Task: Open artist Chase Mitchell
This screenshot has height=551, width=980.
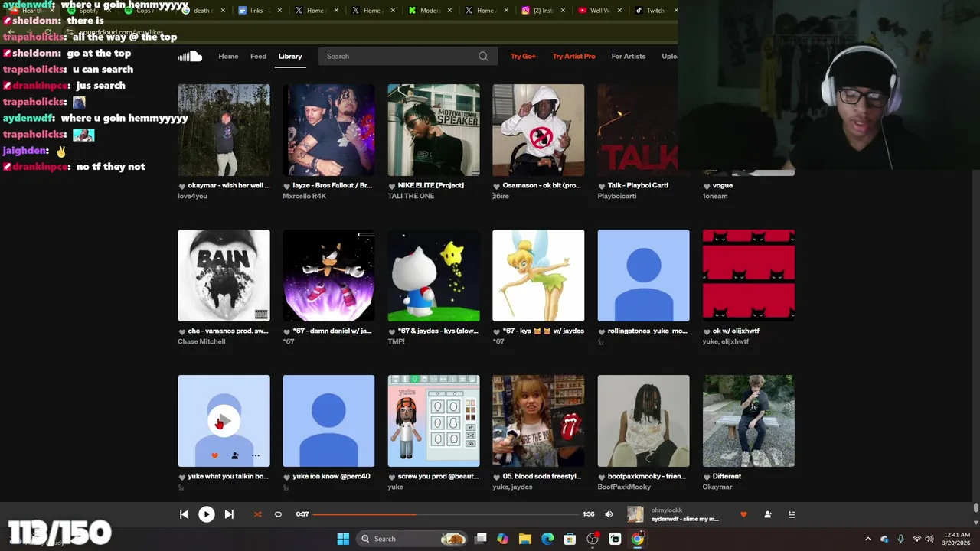Action: tap(201, 341)
